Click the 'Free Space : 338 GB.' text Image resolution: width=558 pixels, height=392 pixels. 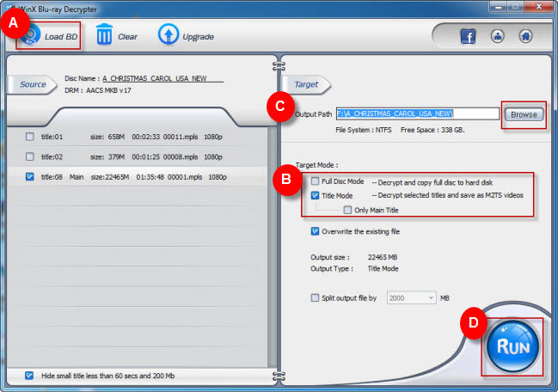(x=432, y=130)
